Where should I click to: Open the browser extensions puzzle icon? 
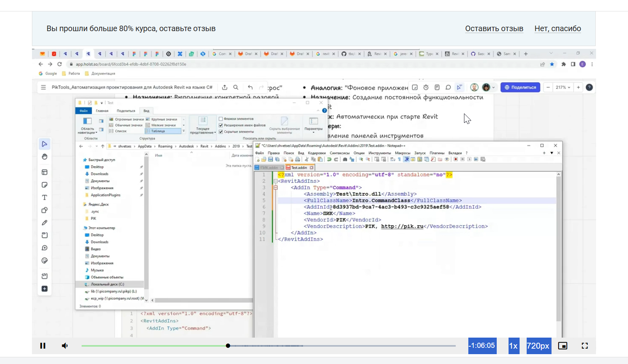(564, 64)
